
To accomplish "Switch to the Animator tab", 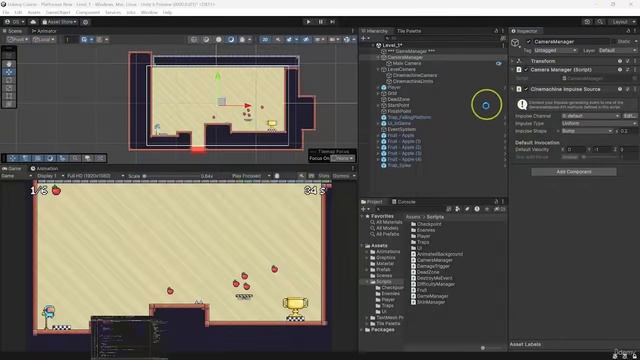I will (44, 31).
